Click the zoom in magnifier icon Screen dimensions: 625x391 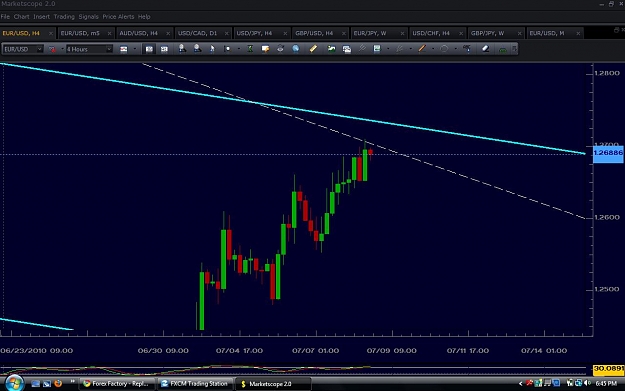pos(182,49)
